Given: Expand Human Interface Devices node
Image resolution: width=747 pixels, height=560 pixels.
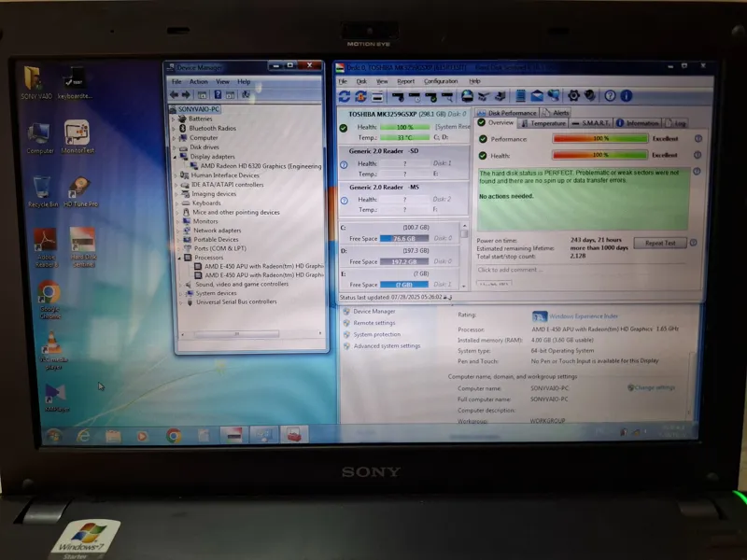Looking at the screenshot, I should pos(176,175).
